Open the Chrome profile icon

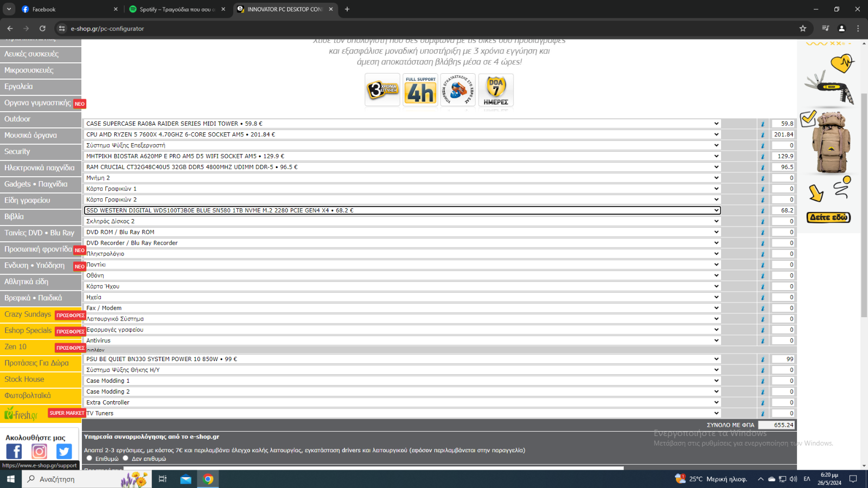pos(841,28)
